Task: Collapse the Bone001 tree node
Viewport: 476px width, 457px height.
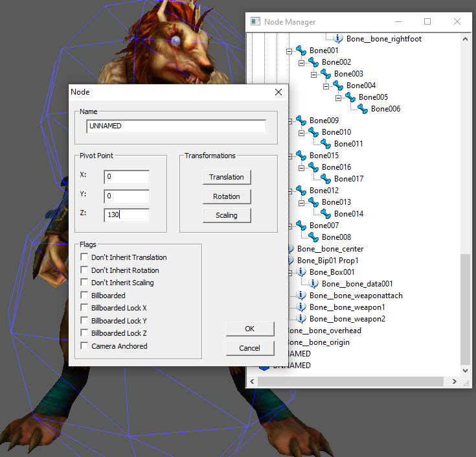Action: pyautogui.click(x=289, y=51)
